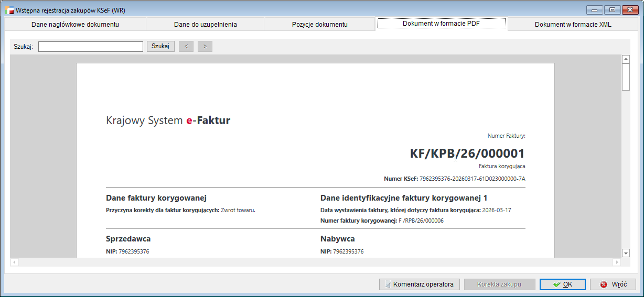Screen dimensions: 644x297
Task: Close the Wstępna rejestracja zakupów KSeF window
Action: 628,9
